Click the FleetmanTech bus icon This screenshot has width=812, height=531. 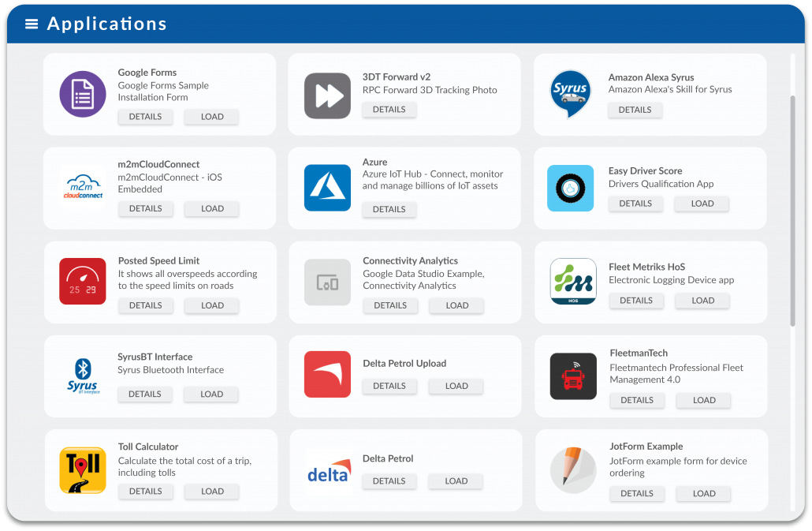[x=573, y=376]
